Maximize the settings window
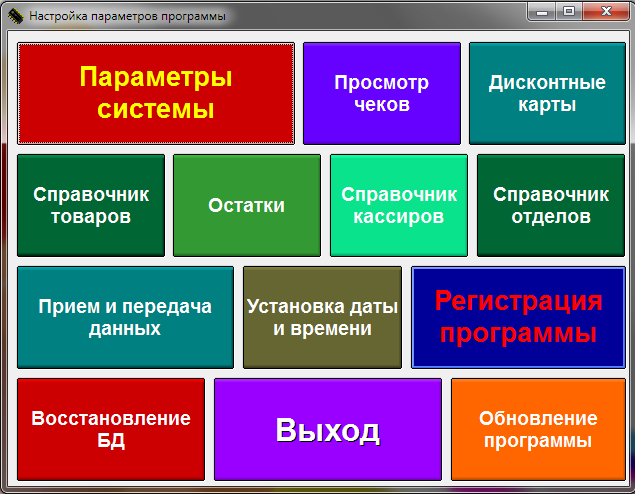Image resolution: width=635 pixels, height=494 pixels. click(569, 12)
